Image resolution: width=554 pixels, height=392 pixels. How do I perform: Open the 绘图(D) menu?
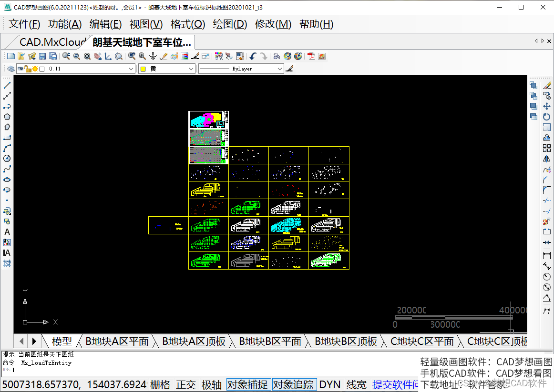tap(230, 24)
